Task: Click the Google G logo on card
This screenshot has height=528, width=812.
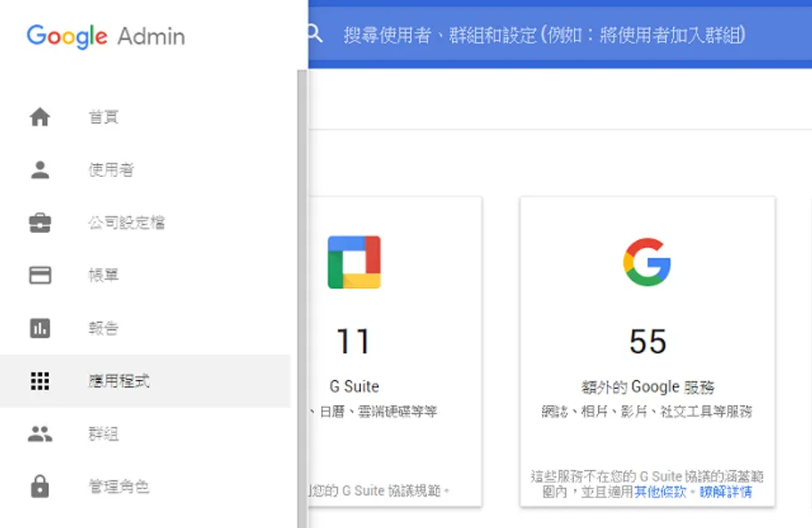Action: (x=647, y=262)
